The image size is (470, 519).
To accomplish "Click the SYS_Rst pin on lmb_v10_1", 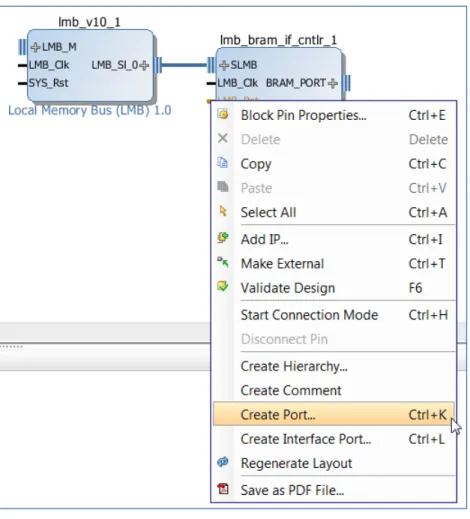I will coord(48,83).
